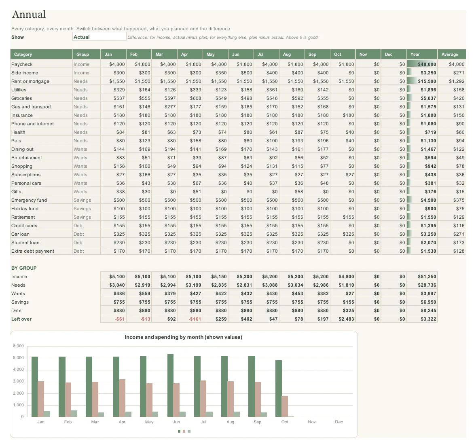Viewport: 476px width, 448px height.
Task: Click the Dec column header
Action: [x=394, y=54]
